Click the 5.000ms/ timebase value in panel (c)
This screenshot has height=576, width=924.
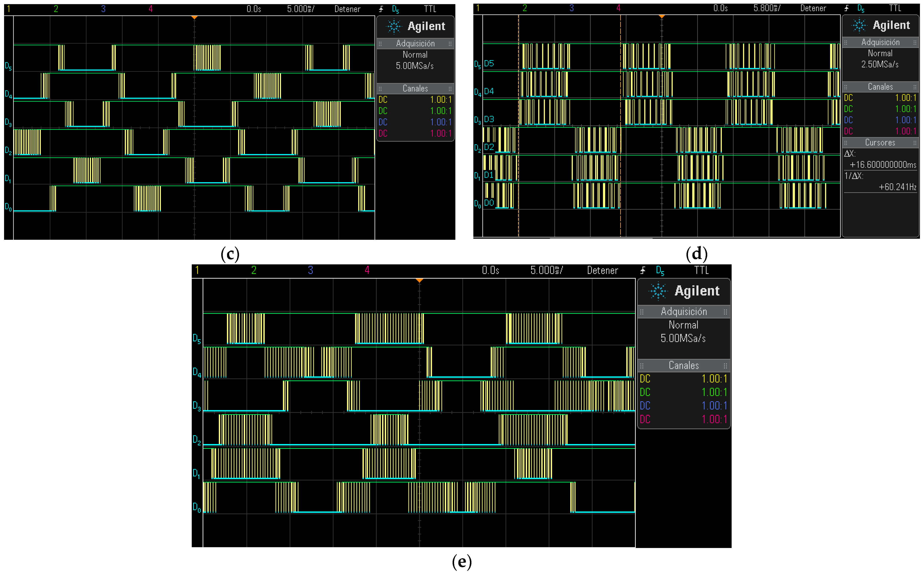301,9
